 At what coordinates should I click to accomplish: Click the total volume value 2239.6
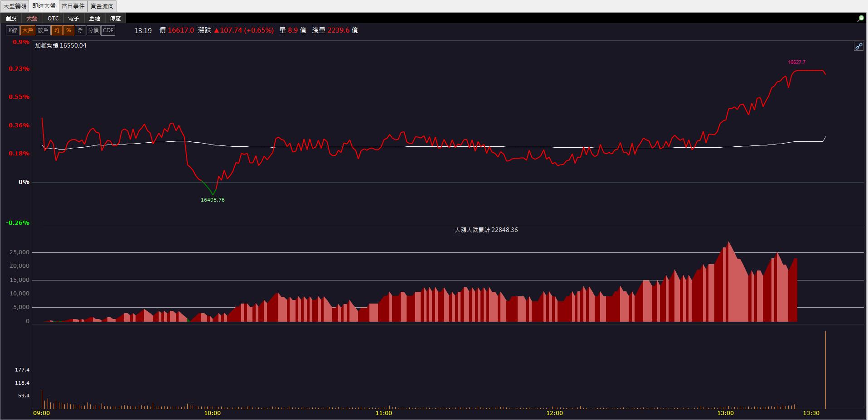click(x=339, y=30)
